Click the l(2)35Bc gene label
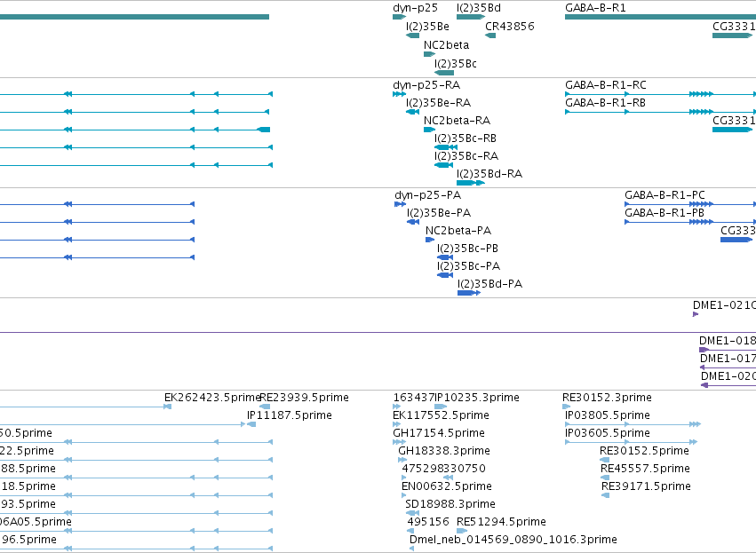The width and height of the screenshot is (756, 553). click(x=456, y=64)
